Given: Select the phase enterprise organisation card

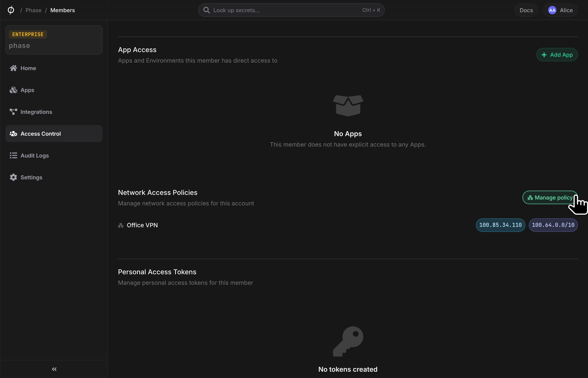Looking at the screenshot, I should tap(54, 40).
